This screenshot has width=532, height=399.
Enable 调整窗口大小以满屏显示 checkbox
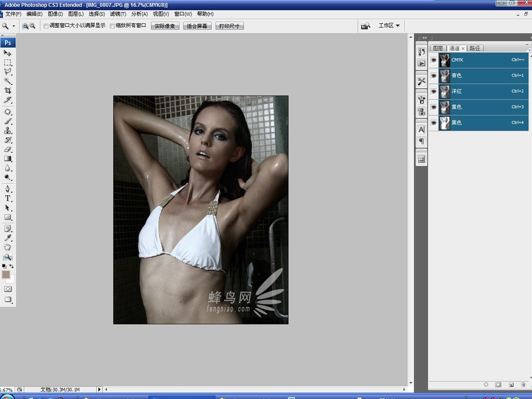click(46, 26)
